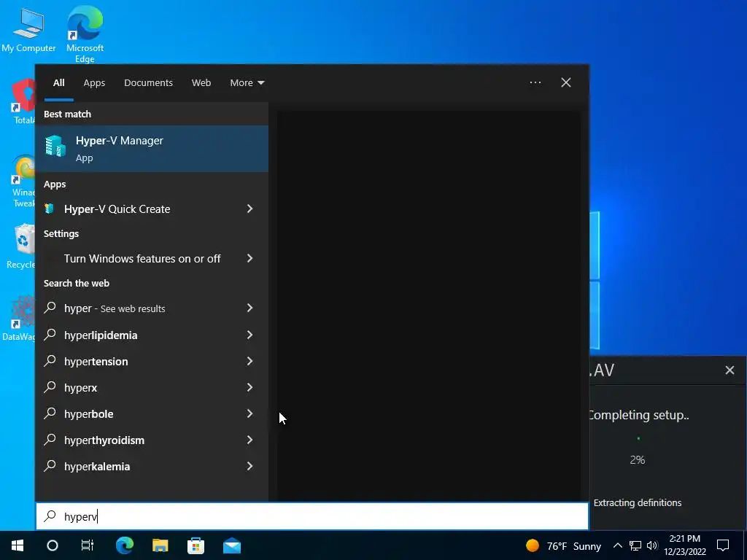Click the 'hyperlipidemia' suggestion text

click(x=101, y=335)
